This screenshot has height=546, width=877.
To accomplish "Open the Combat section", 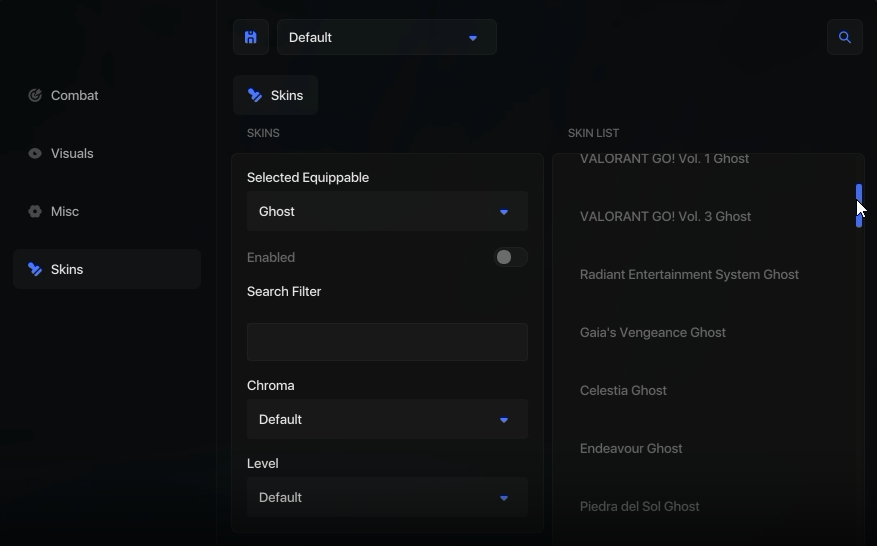I will click(107, 96).
